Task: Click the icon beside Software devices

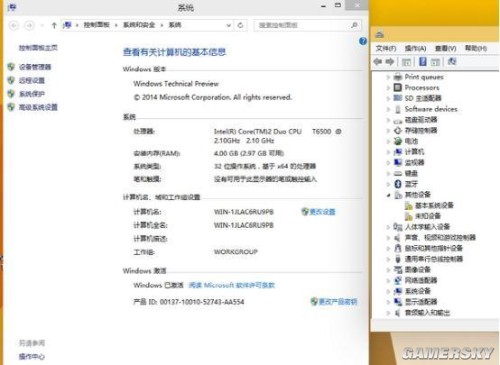Action: point(398,109)
